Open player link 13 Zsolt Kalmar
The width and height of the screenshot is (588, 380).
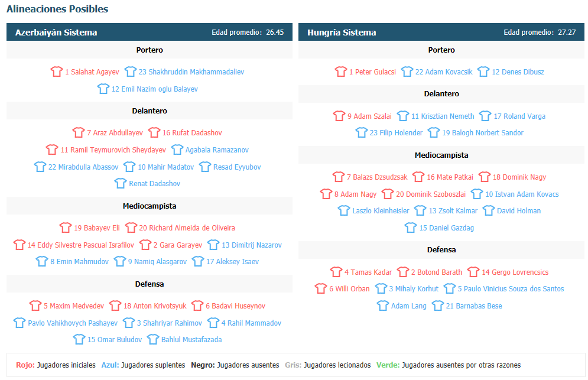pos(453,210)
